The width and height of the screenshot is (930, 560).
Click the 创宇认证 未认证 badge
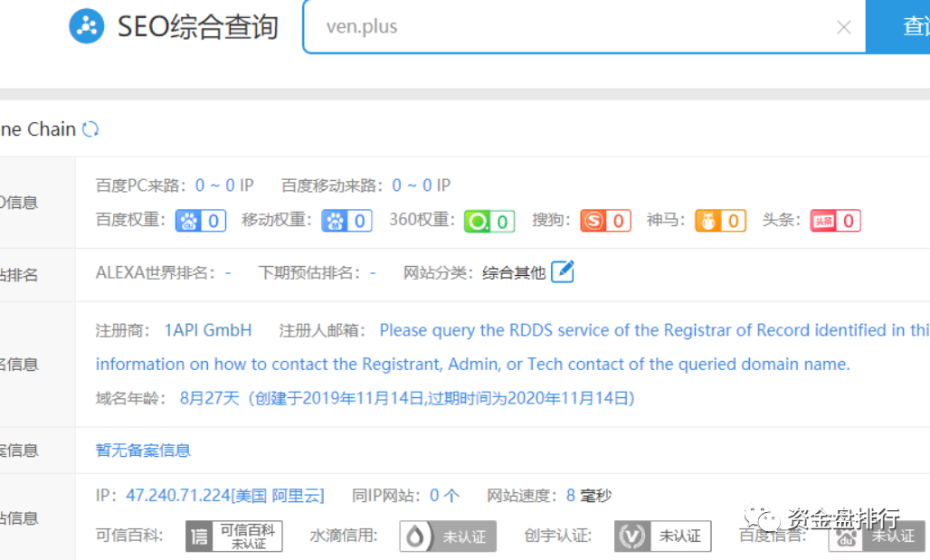click(x=662, y=536)
